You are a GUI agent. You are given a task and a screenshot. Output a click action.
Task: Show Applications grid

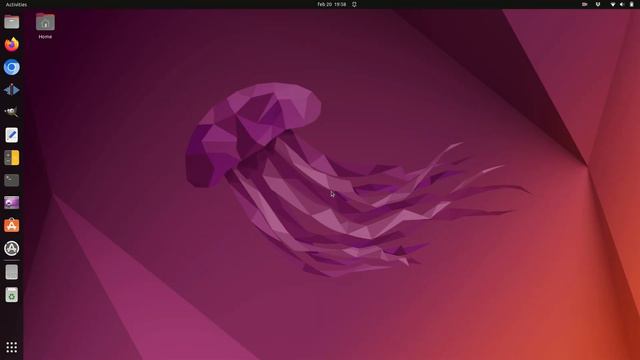(x=11, y=347)
